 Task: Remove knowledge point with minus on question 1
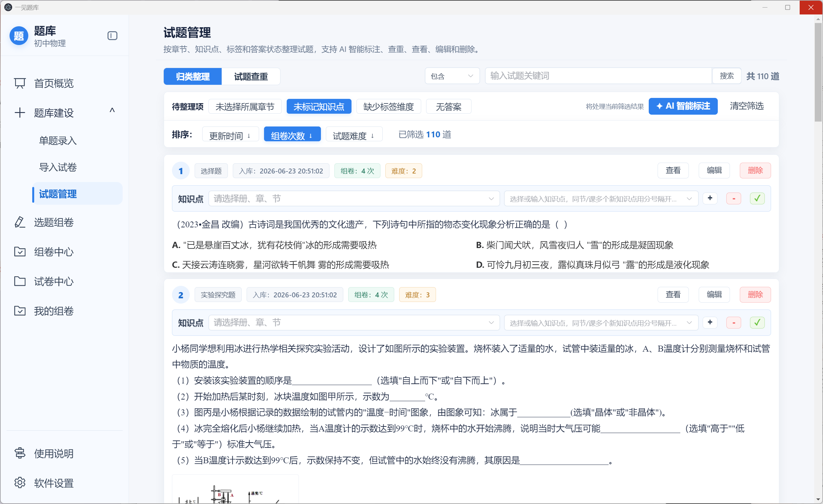734,198
